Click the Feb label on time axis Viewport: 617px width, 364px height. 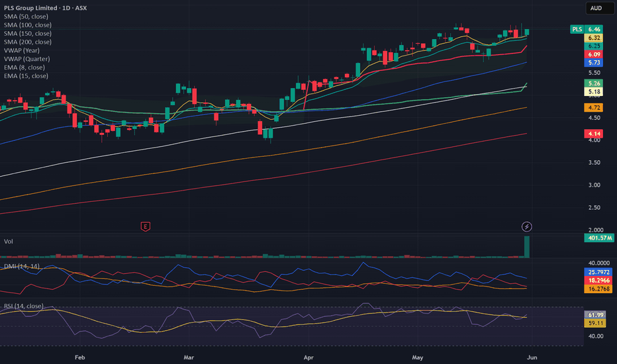(80, 357)
